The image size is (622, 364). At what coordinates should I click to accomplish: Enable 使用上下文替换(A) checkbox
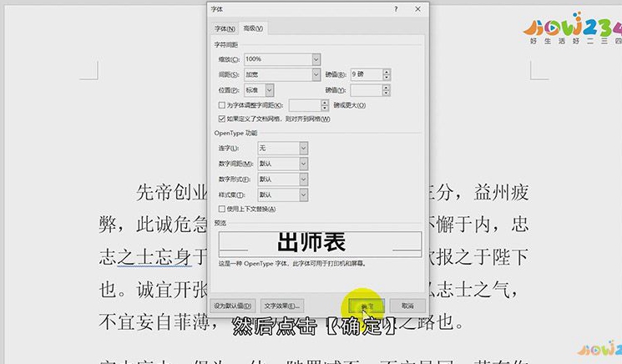click(222, 209)
